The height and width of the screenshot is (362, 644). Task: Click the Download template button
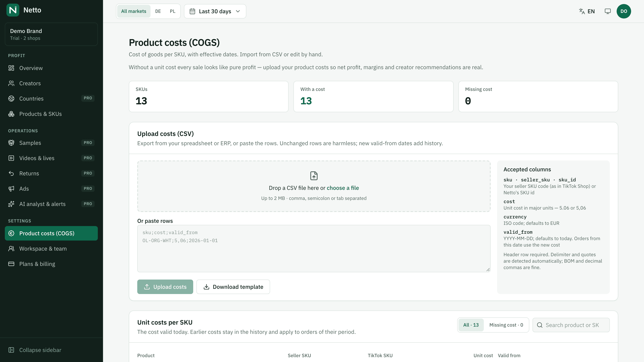[233, 287]
